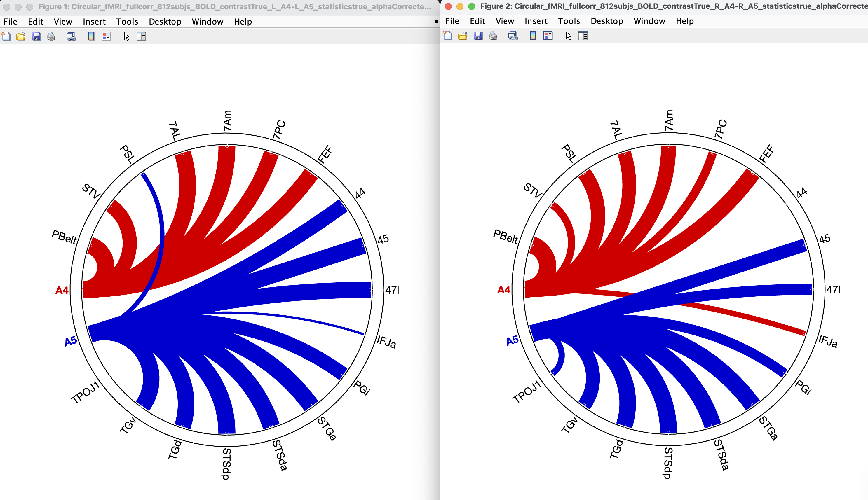Open the Insert dropdown menu in Figure 2

pyautogui.click(x=536, y=21)
